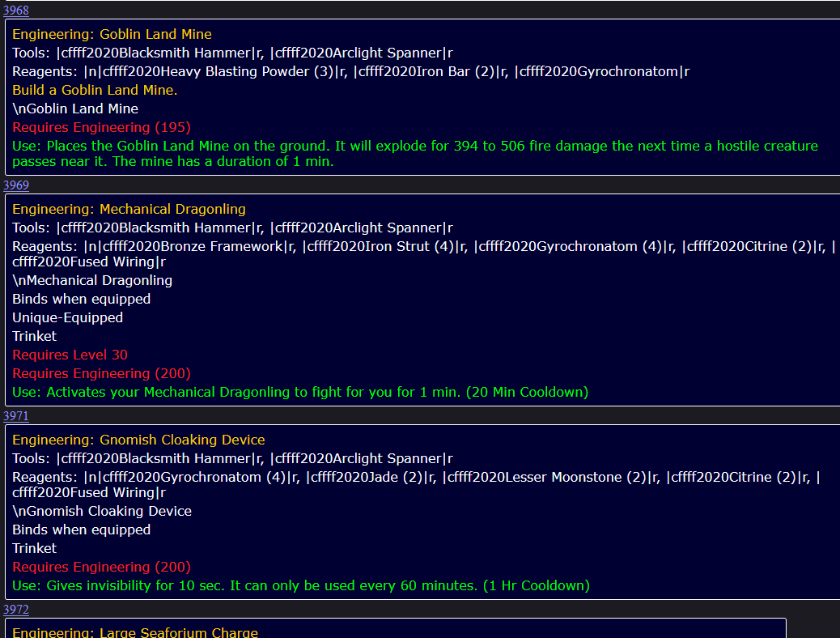The height and width of the screenshot is (638, 840).
Task: Click the 'Use: Places the Goblin Land Mine' text
Action: point(415,154)
